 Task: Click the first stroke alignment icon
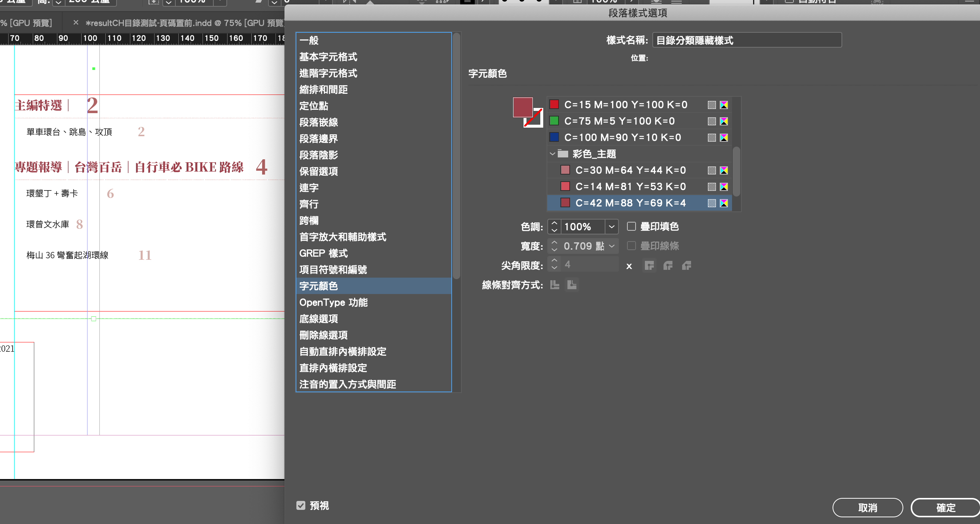point(555,284)
